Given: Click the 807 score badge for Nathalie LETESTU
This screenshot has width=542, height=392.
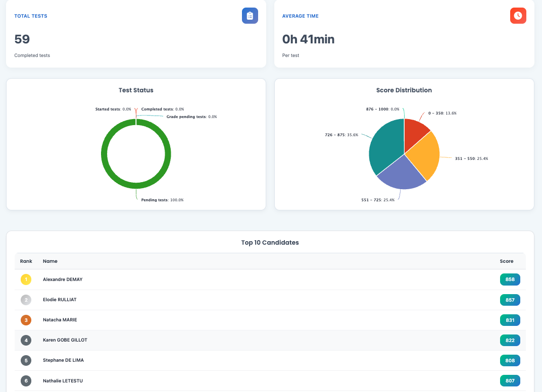Looking at the screenshot, I should point(510,380).
